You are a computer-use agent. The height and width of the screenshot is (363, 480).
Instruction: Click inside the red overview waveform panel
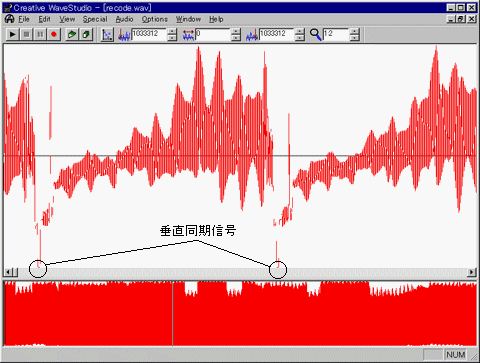click(x=240, y=313)
